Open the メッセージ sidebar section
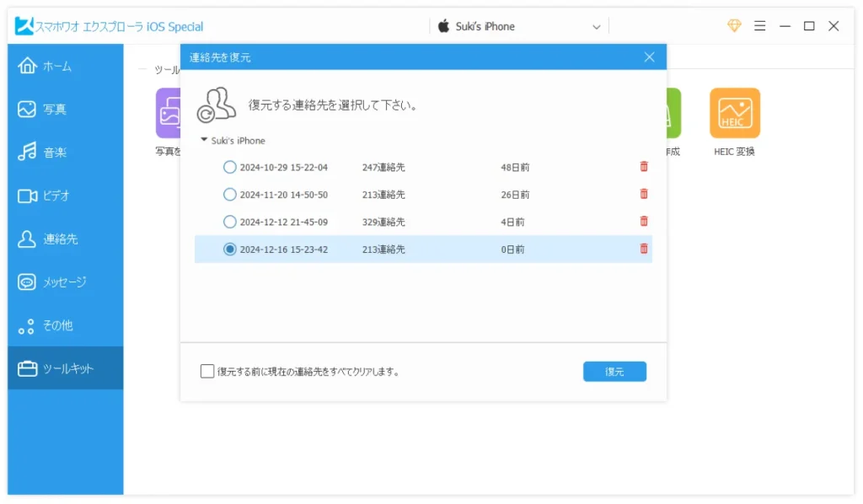Screen dimensions: 863x504 pos(65,282)
